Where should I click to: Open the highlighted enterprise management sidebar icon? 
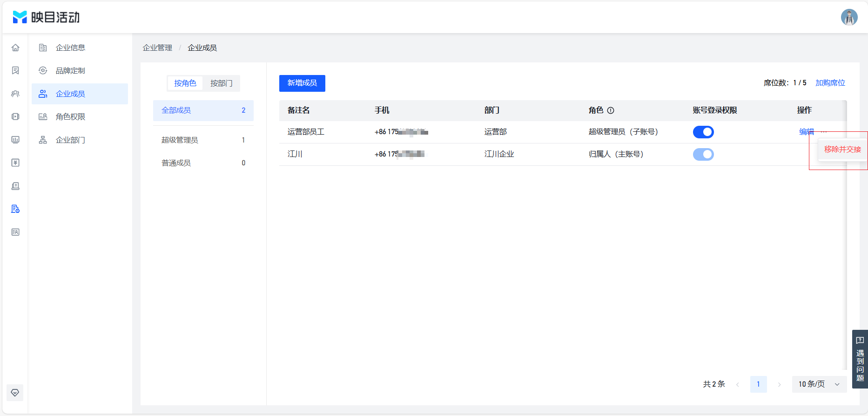pos(15,209)
